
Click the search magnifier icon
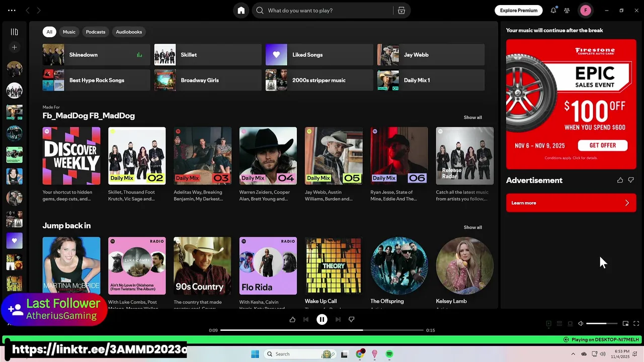click(260, 11)
